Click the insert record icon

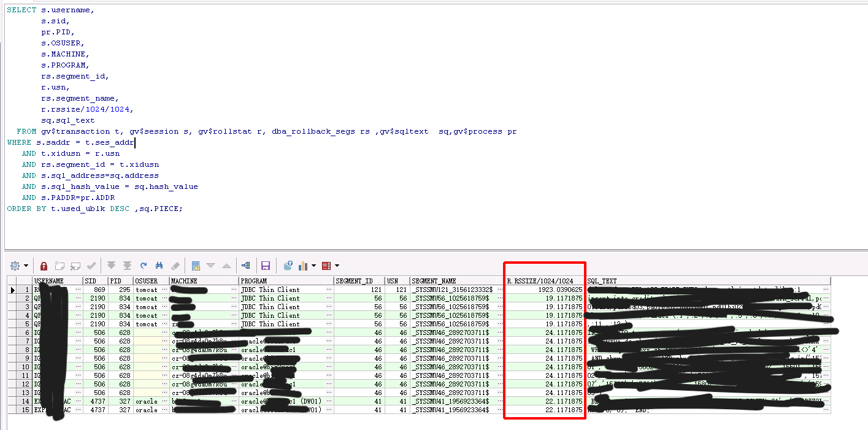(60, 266)
